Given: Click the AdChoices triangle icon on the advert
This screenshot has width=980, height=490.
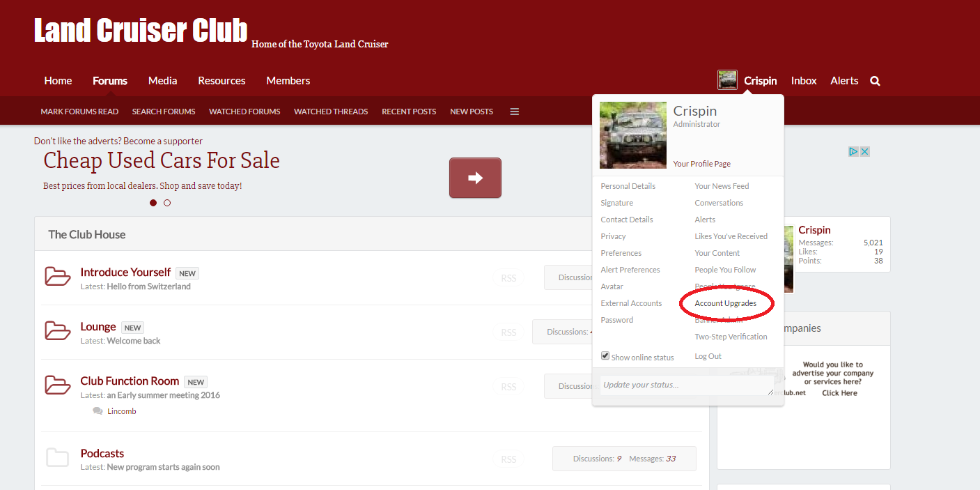Looking at the screenshot, I should 853,151.
